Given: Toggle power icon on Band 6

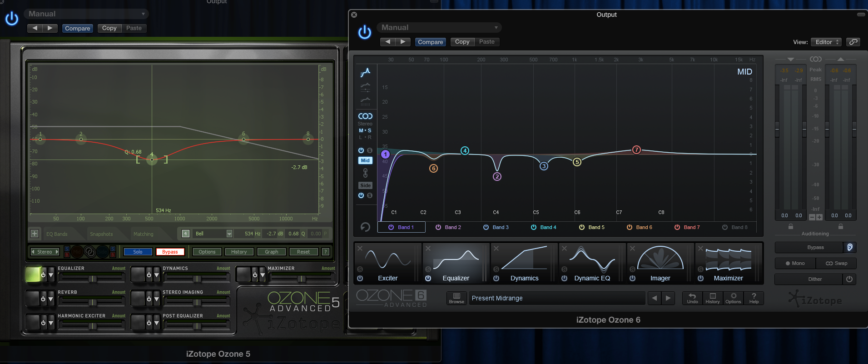Looking at the screenshot, I should pos(630,227).
